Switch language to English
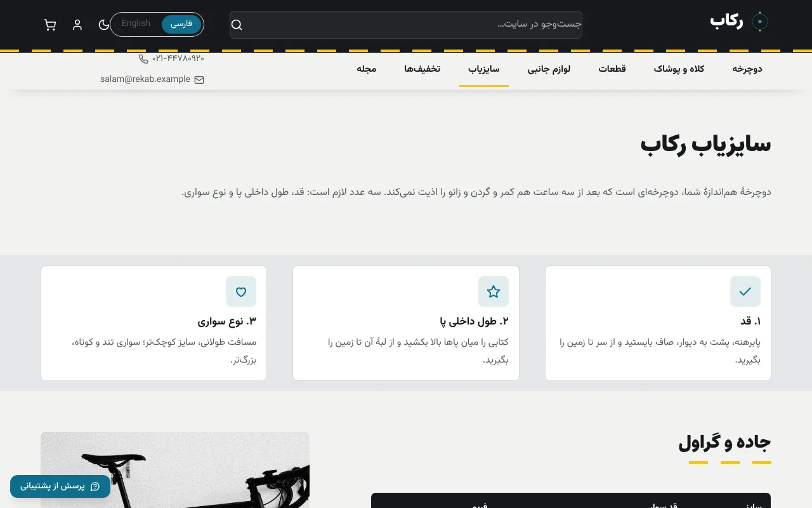The height and width of the screenshot is (508, 812). pyautogui.click(x=136, y=23)
